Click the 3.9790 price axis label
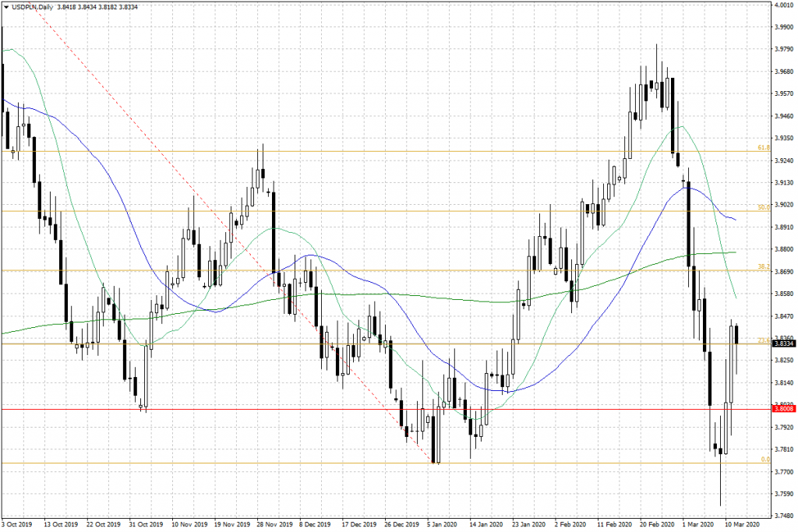This screenshot has height=532, width=798. point(784,49)
